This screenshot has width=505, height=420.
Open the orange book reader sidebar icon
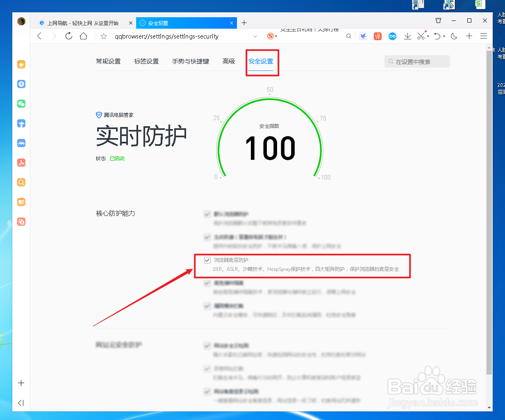(21, 202)
